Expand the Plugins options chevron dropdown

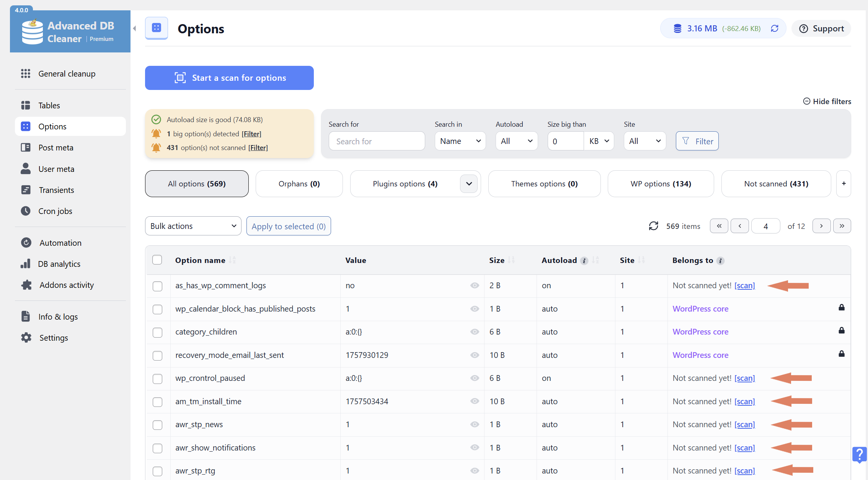pos(469,184)
